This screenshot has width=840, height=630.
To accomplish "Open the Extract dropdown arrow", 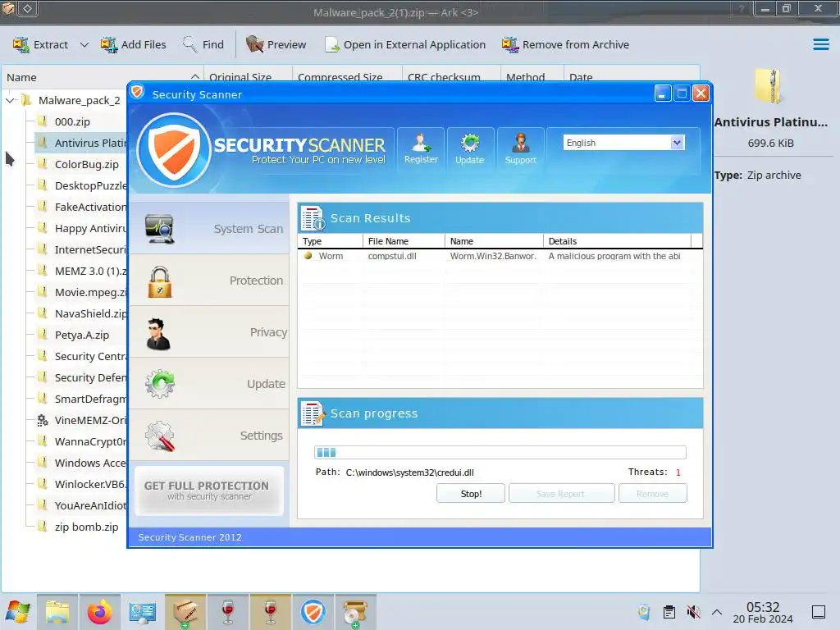I will point(84,44).
